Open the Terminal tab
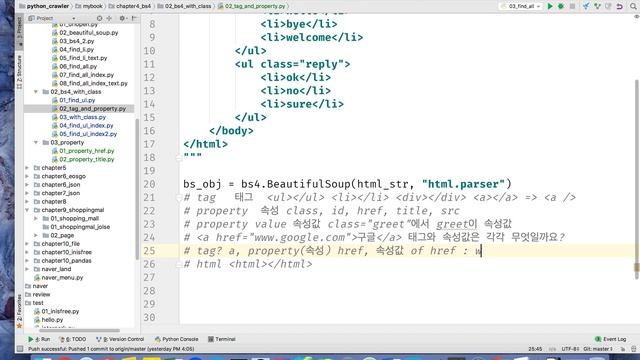Viewport: 640px width, 360px height. coord(222,339)
